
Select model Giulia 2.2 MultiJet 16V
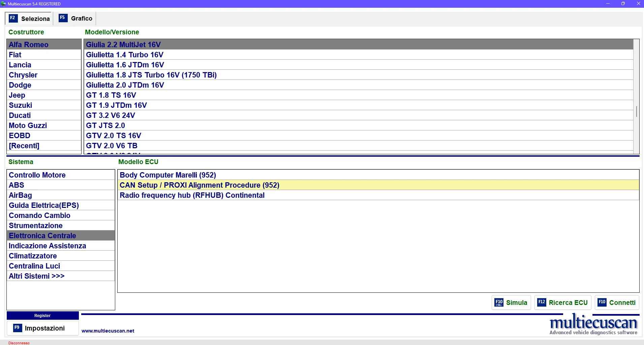(359, 44)
